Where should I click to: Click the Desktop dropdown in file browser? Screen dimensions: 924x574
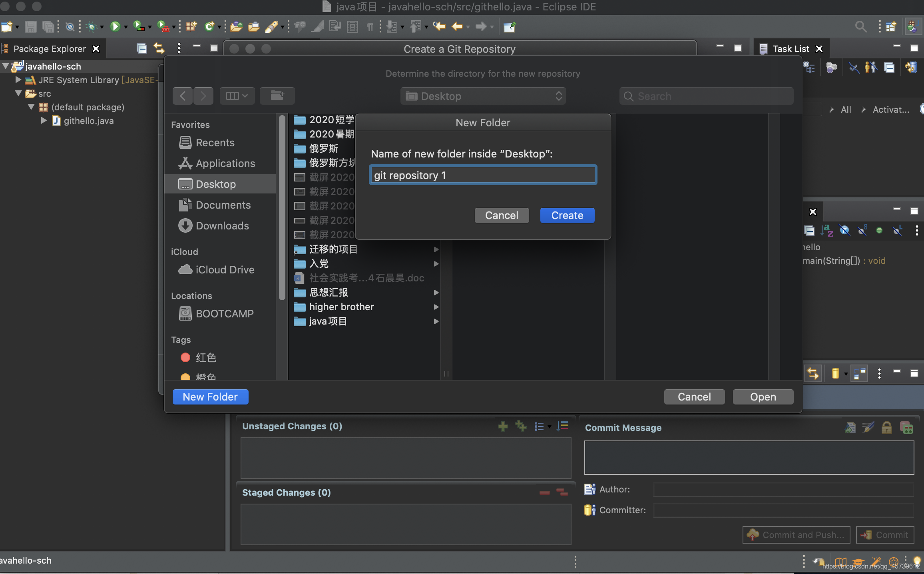tap(482, 96)
